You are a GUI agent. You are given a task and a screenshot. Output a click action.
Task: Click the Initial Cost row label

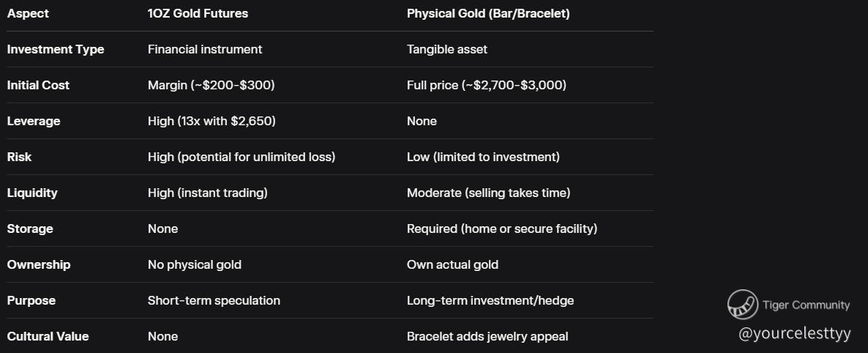[x=38, y=85]
